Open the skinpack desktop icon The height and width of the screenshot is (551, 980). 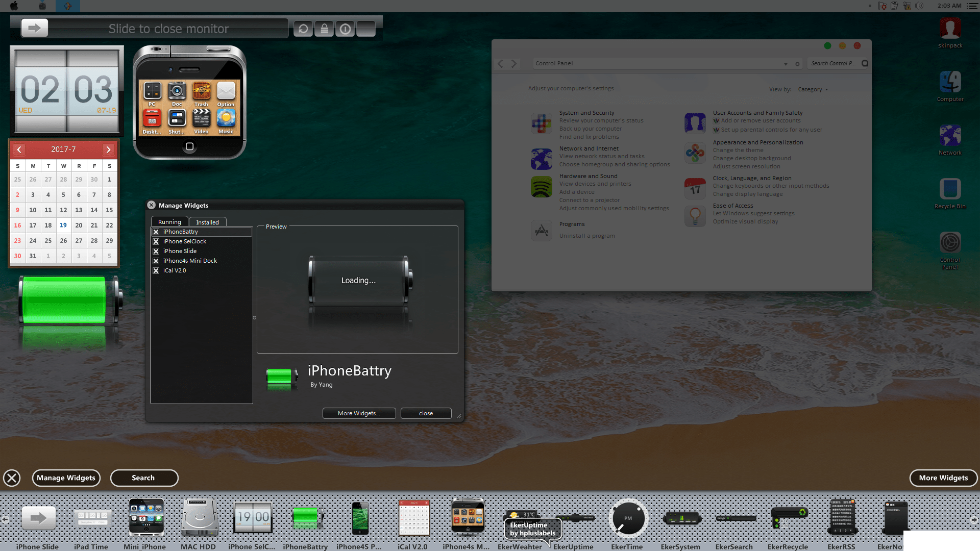click(950, 33)
